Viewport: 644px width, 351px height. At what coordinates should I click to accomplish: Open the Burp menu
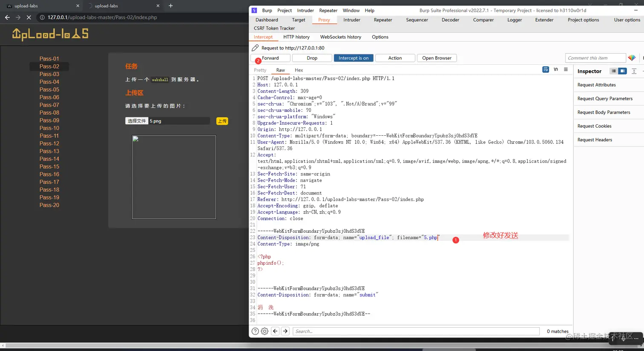[267, 10]
